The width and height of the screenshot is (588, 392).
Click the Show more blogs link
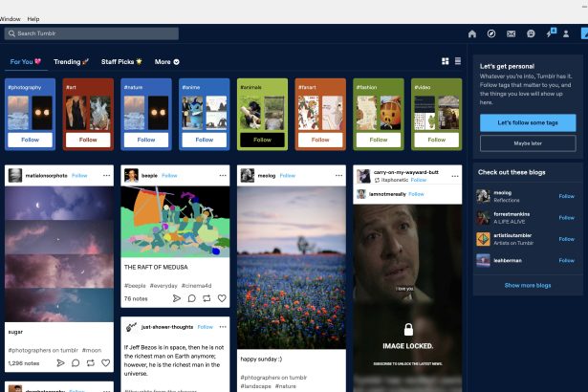(x=528, y=285)
